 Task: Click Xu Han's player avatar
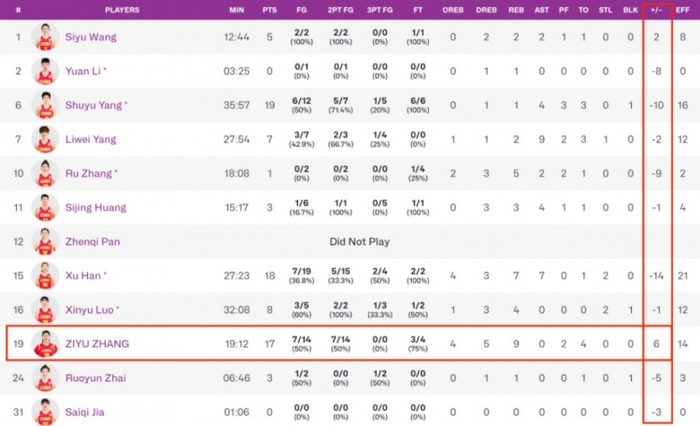pyautogui.click(x=44, y=276)
